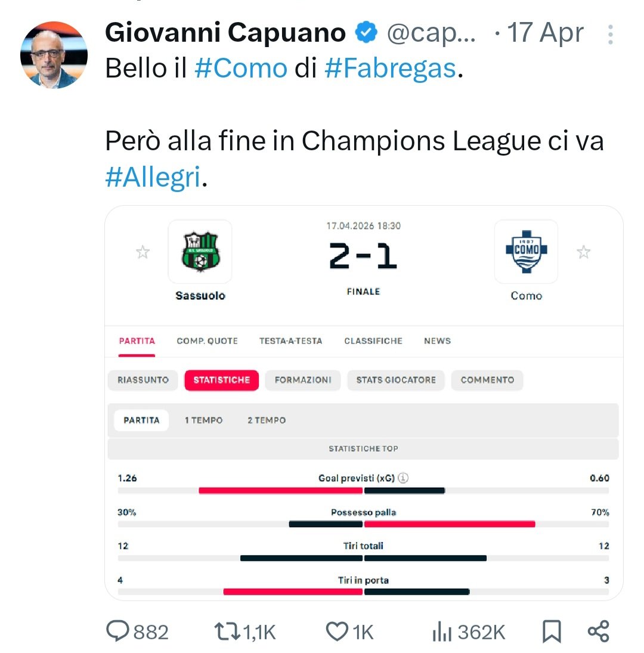Switch to the TESTA-A-TESTA tab

[290, 341]
